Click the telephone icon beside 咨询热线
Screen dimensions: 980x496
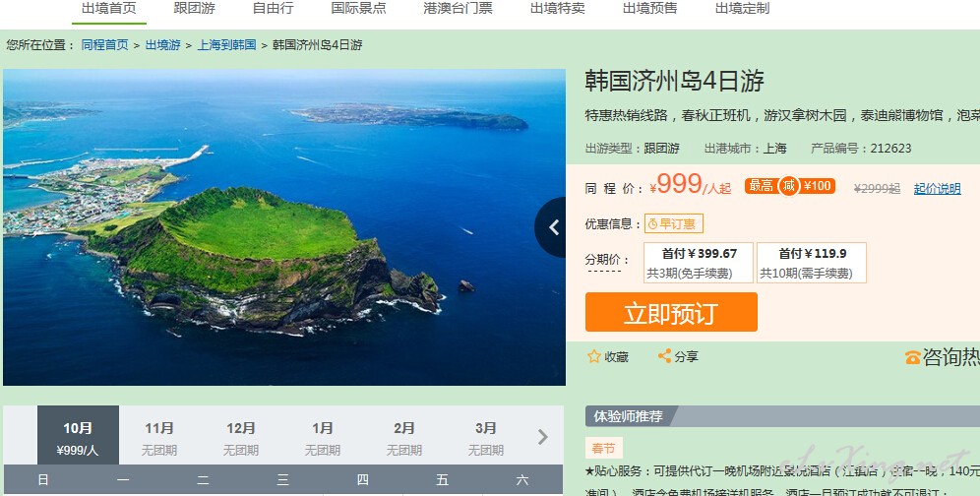pyautogui.click(x=912, y=358)
